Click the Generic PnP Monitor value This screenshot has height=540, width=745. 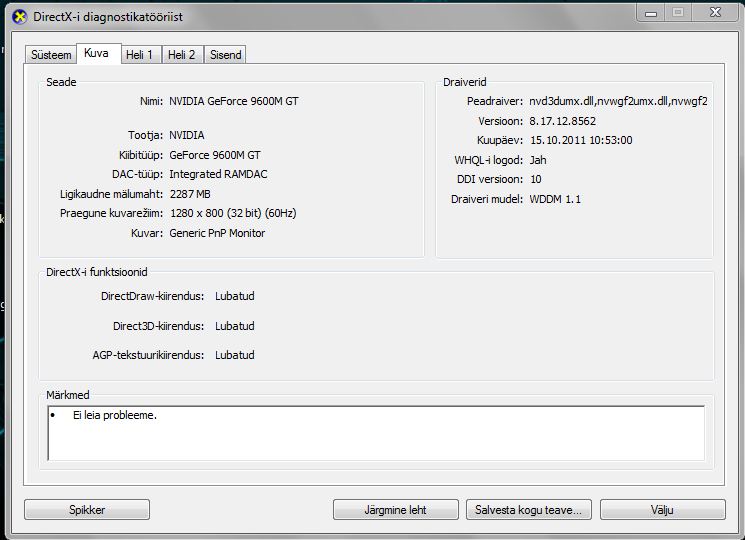(x=217, y=233)
